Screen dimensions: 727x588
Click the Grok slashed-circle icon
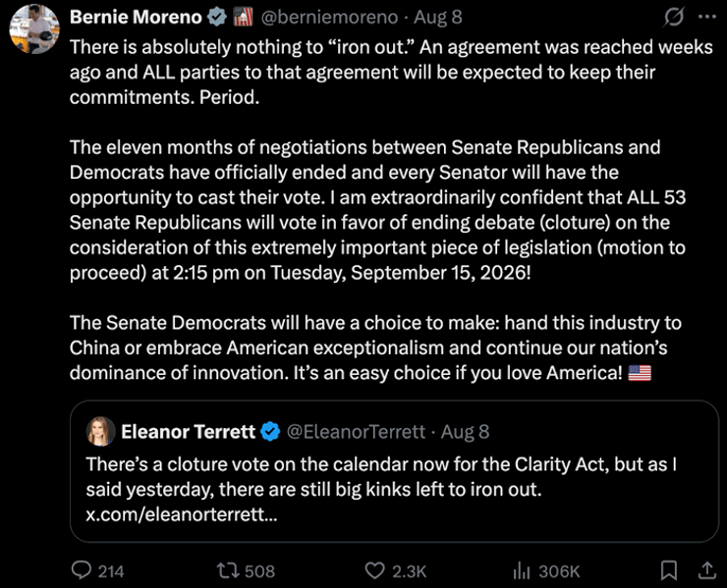(673, 17)
